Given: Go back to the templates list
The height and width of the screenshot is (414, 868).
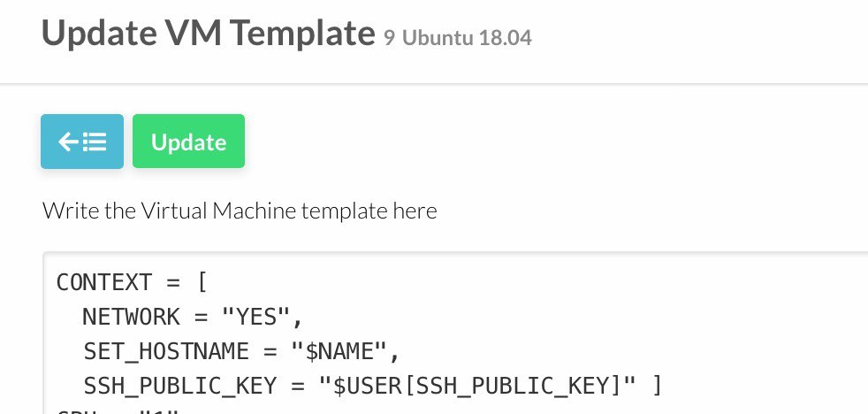Looking at the screenshot, I should click(82, 142).
